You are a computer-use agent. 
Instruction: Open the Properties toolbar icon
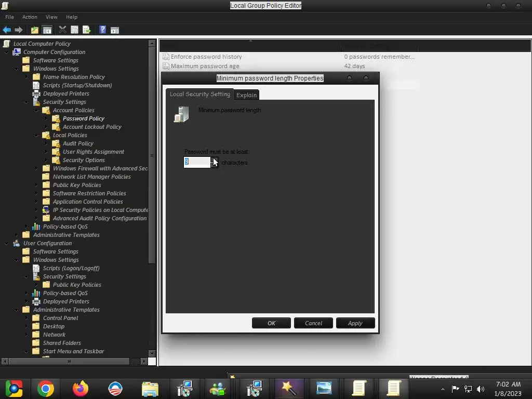pyautogui.click(x=74, y=30)
